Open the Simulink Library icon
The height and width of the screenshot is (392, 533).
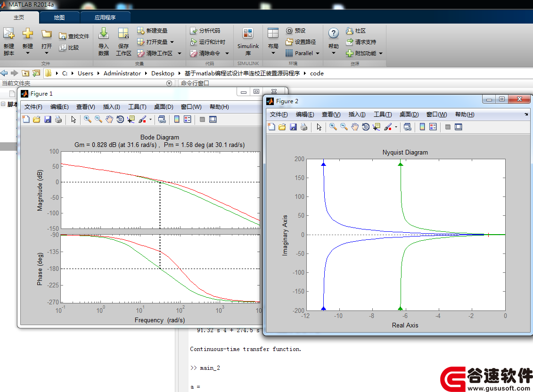coord(248,33)
